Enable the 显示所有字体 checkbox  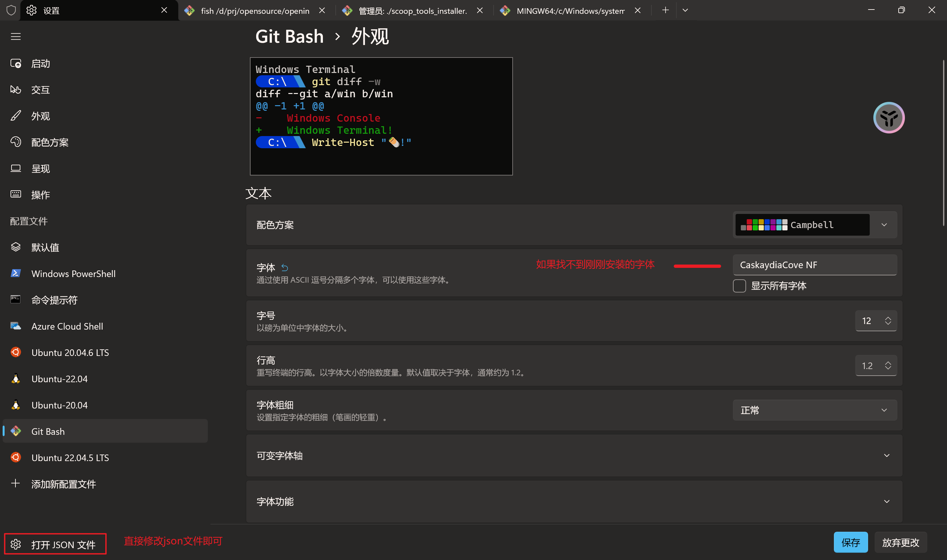739,286
